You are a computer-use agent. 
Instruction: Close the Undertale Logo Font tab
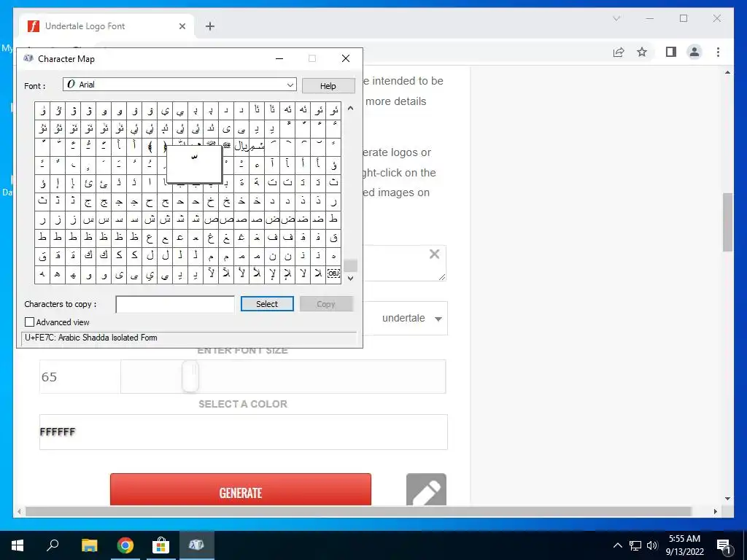[182, 26]
